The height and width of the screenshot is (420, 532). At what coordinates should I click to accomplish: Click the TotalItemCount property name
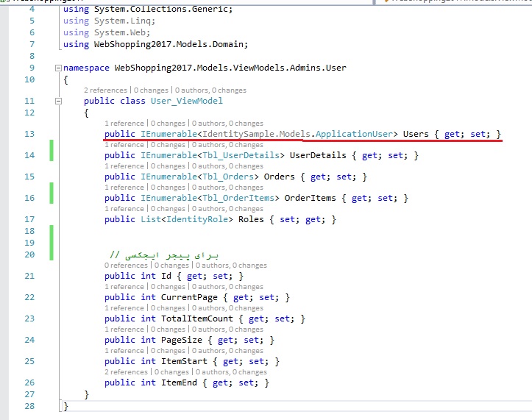(197, 319)
